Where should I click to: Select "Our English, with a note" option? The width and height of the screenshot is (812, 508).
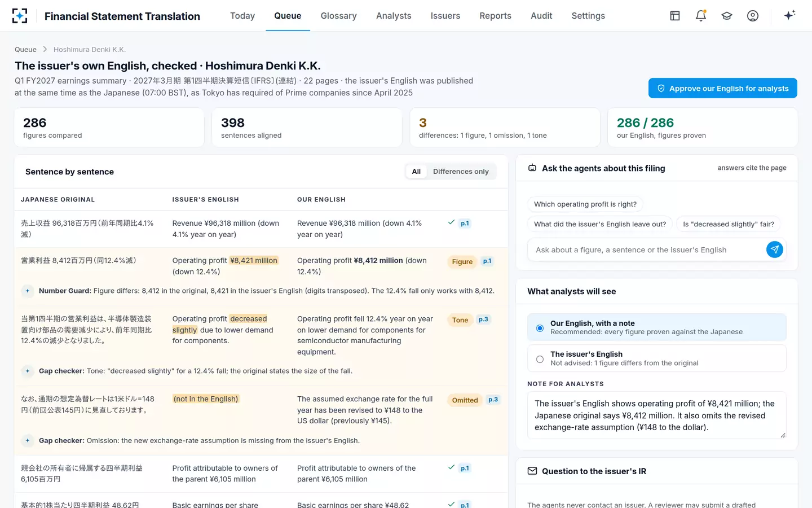(x=656, y=327)
